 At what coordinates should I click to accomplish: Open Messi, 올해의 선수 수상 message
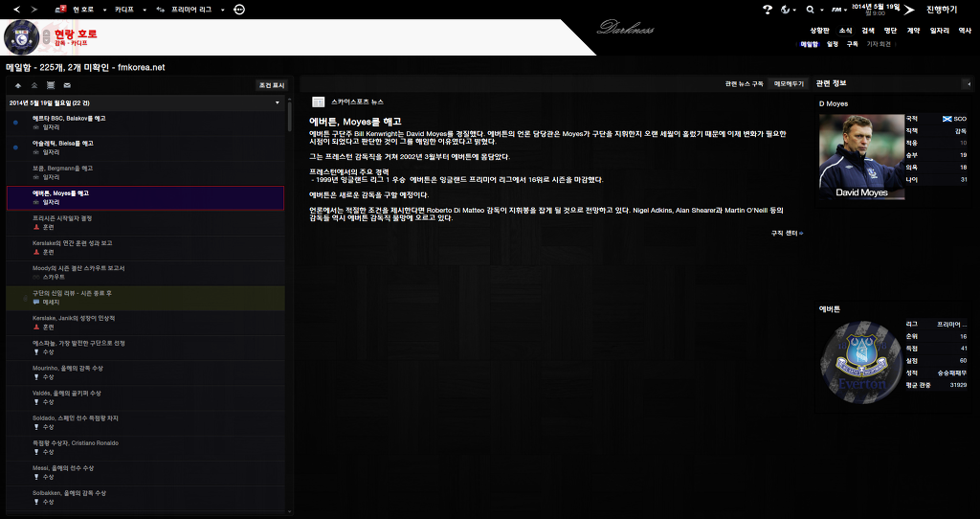tap(145, 473)
